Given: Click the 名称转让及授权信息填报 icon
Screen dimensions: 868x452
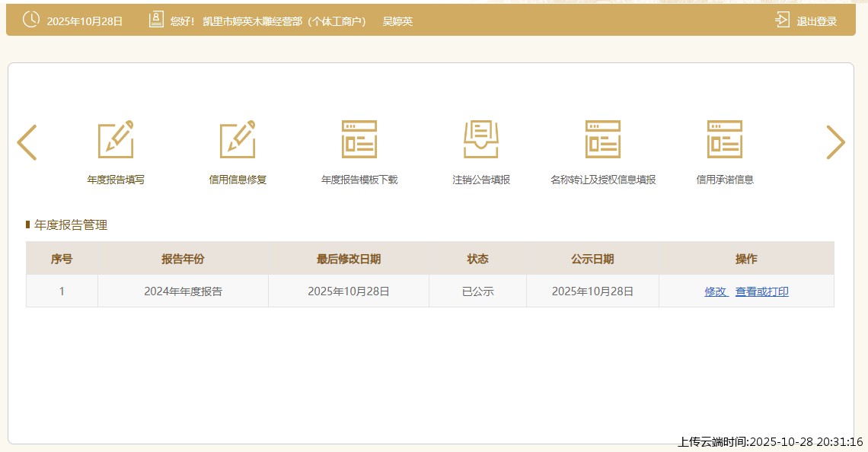Looking at the screenshot, I should pos(603,139).
